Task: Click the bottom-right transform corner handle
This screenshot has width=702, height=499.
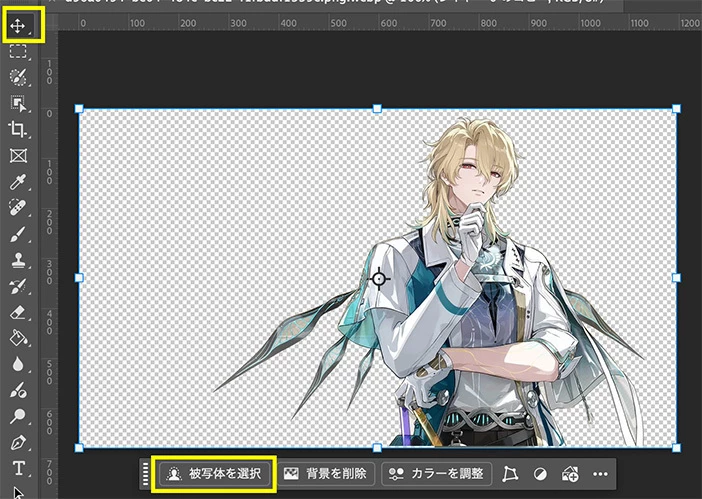Action: 676,448
